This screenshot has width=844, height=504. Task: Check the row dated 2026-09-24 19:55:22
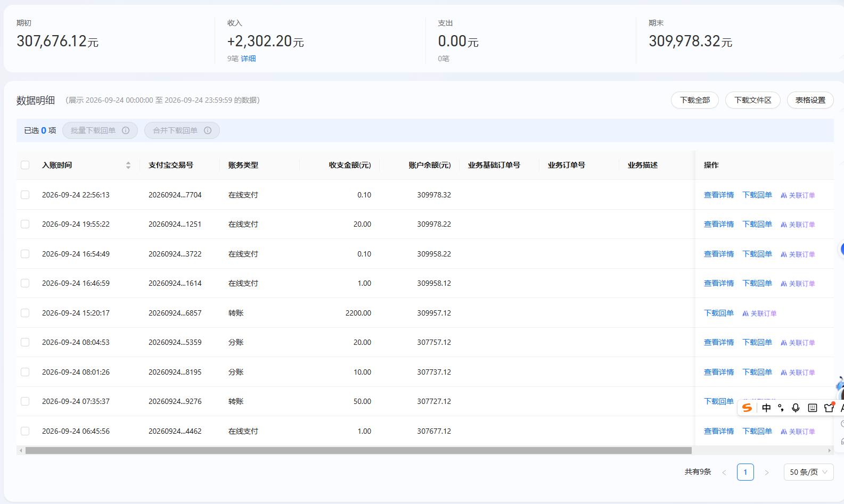tap(25, 224)
